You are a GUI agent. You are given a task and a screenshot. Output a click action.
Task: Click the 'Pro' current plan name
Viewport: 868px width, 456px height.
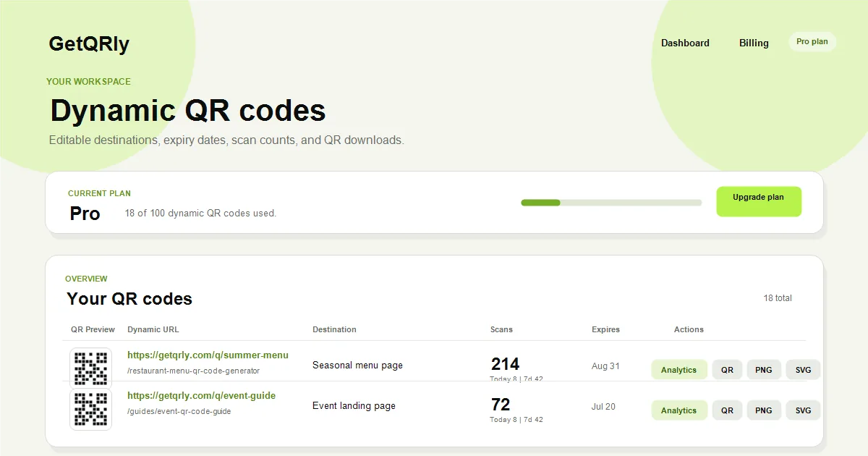85,214
